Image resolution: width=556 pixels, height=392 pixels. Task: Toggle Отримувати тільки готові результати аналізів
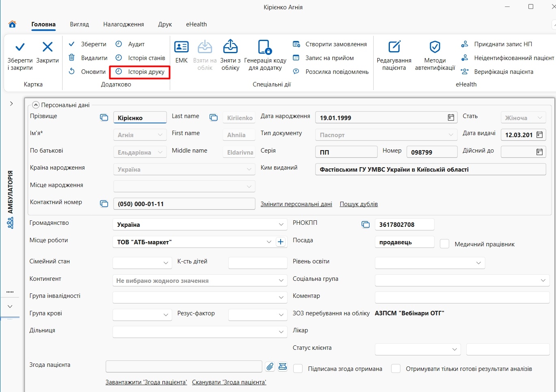(396, 368)
